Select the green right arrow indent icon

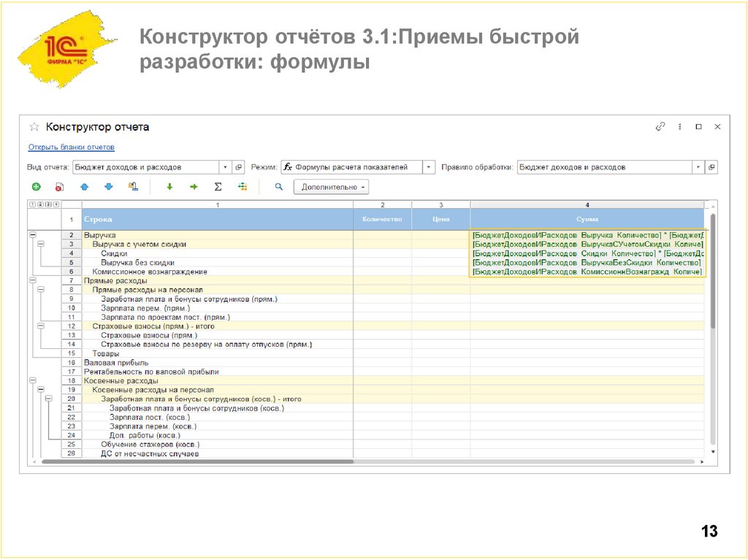click(194, 186)
